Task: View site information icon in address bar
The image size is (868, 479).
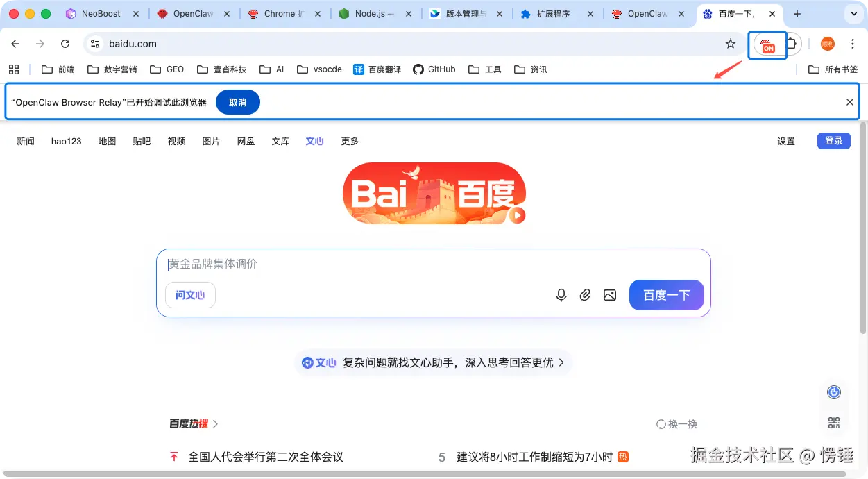Action: pos(96,44)
